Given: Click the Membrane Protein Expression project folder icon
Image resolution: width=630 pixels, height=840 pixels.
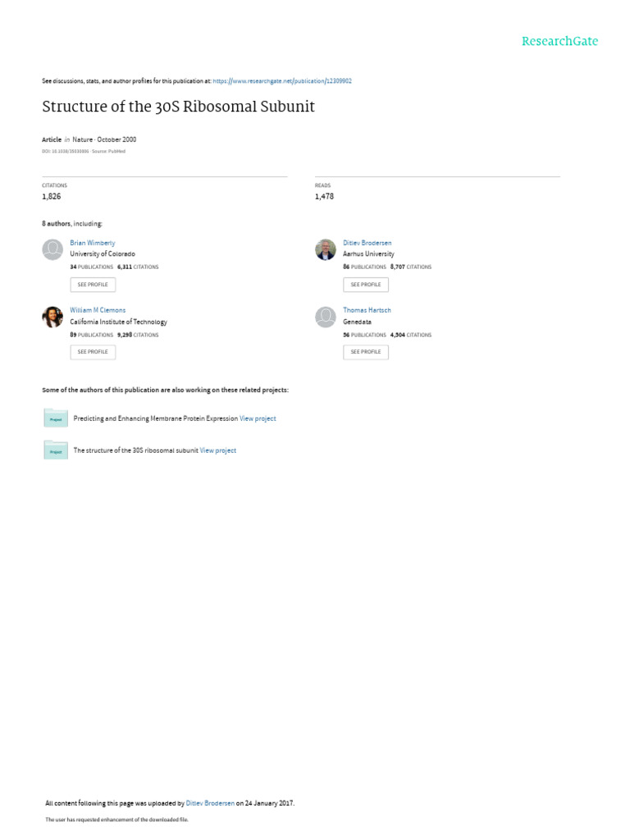Looking at the screenshot, I should [56, 418].
